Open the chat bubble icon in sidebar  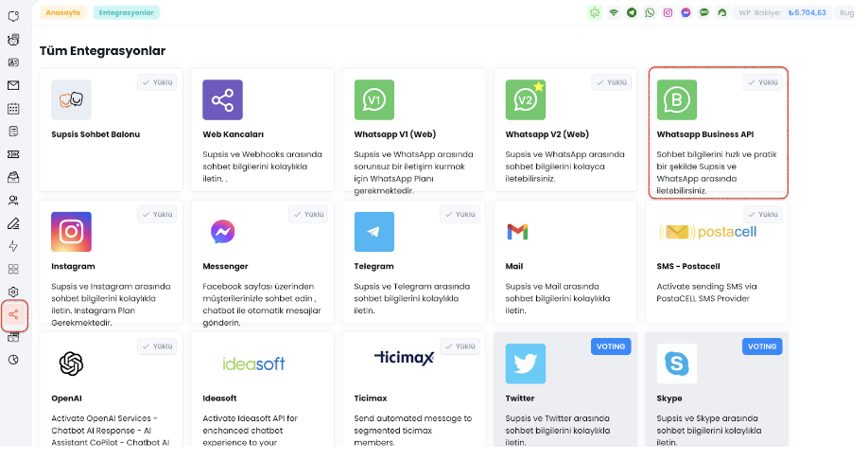[x=13, y=17]
